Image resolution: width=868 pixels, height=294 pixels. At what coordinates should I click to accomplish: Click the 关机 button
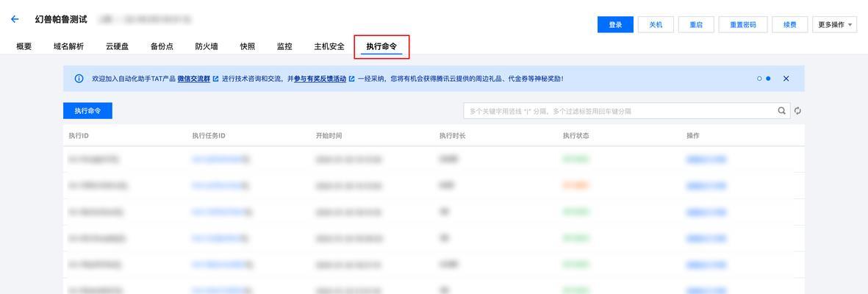(x=656, y=24)
